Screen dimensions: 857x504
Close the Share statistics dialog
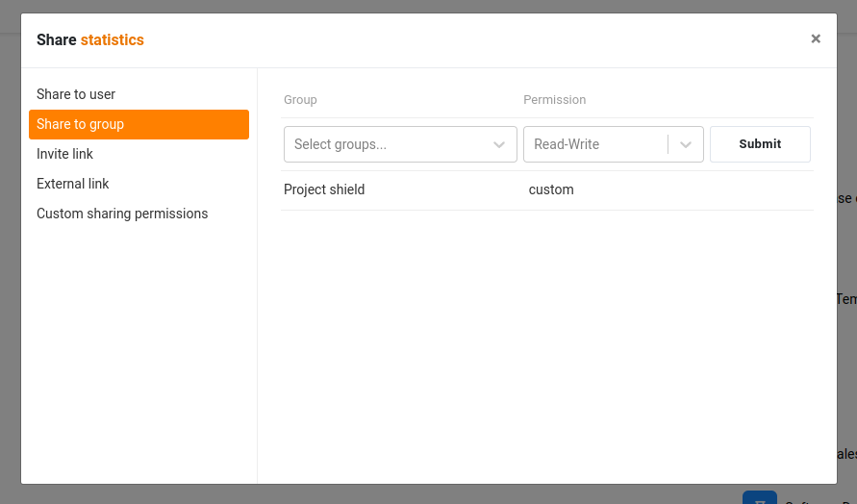[x=816, y=38]
